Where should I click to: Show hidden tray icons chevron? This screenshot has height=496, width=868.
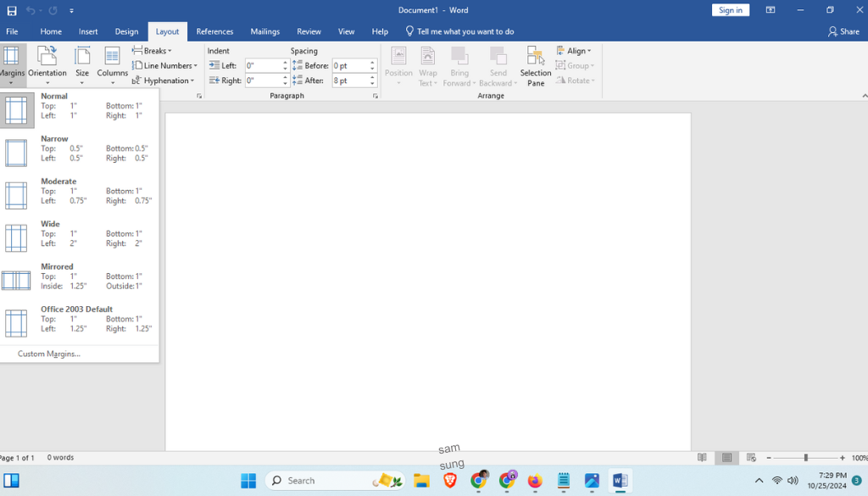pyautogui.click(x=759, y=481)
